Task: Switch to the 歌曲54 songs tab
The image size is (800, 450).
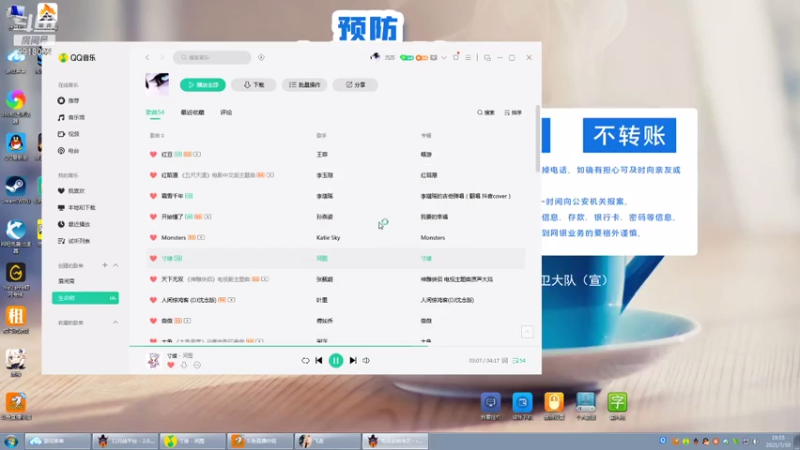Action: pos(155,113)
